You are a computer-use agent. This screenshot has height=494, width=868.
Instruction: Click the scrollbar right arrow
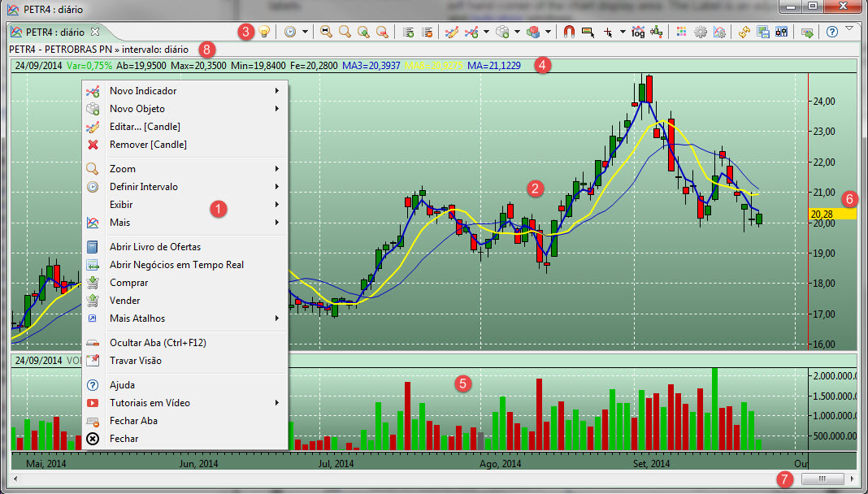(x=853, y=479)
